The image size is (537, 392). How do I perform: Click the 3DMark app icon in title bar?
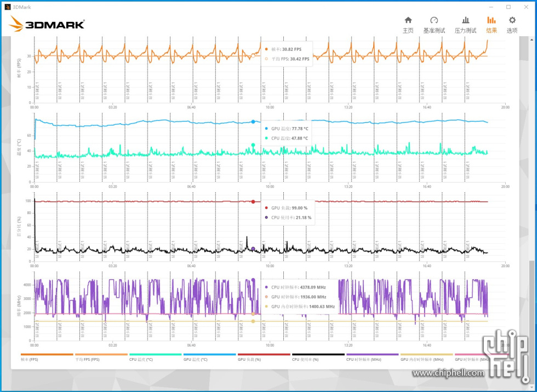[x=7, y=7]
